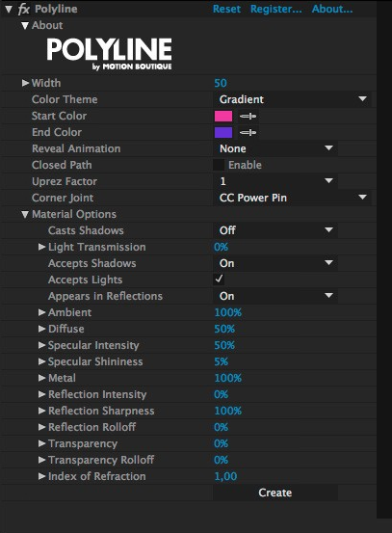Click the Create button
Screen dimensions: 392x533
point(275,493)
